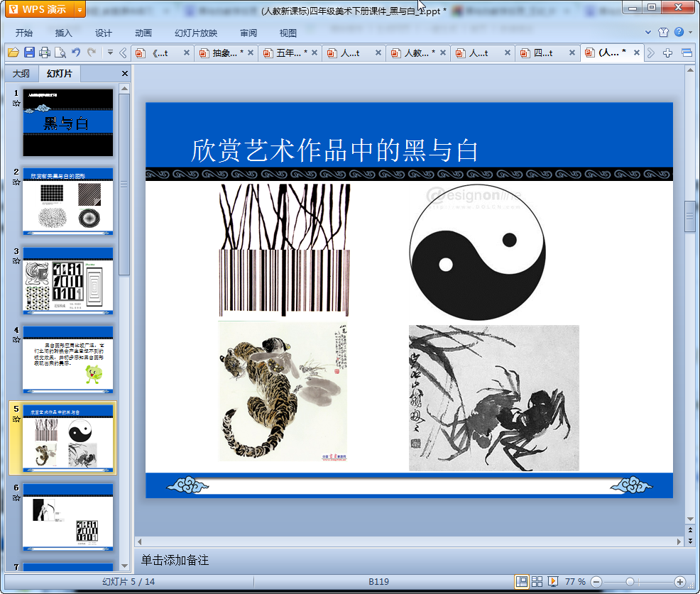Close the active (人... document tab
The image size is (700, 594).
637,53
